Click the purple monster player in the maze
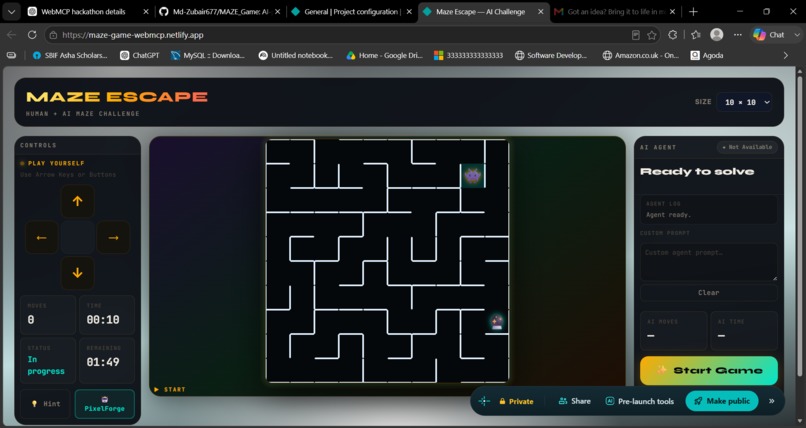This screenshot has width=806, height=428. pyautogui.click(x=472, y=176)
